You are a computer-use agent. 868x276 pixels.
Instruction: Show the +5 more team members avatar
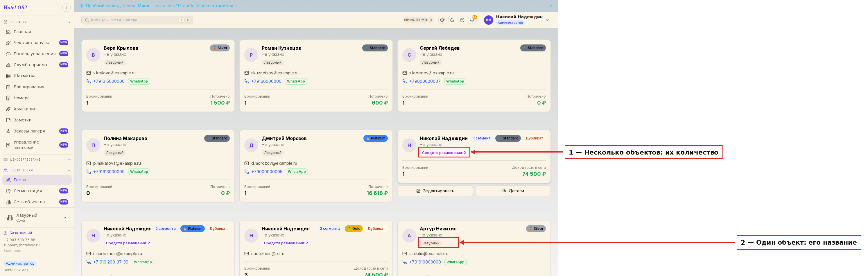click(430, 20)
